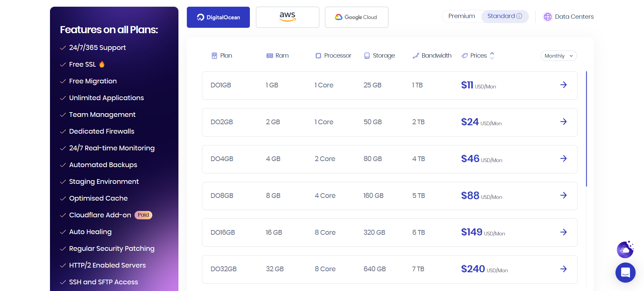Click the 640 GB storage value
Screen dimensions: 644x291
click(375, 269)
